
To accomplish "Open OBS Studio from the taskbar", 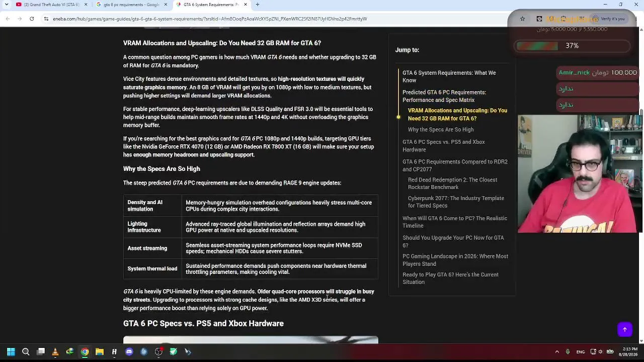I will [x=158, y=352].
